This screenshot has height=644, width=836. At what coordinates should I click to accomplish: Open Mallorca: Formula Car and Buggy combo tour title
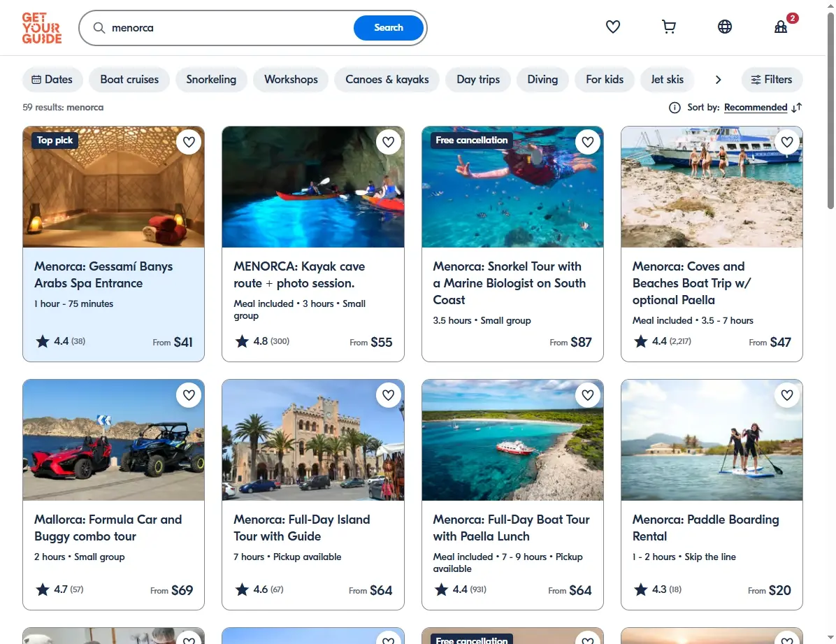pos(108,528)
